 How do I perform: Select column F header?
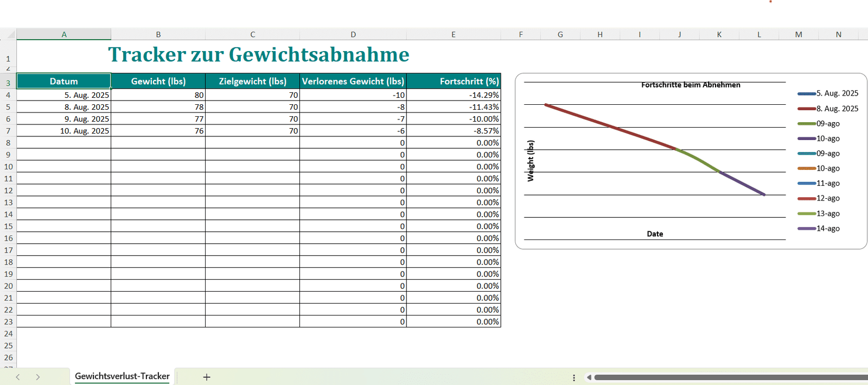click(x=521, y=34)
